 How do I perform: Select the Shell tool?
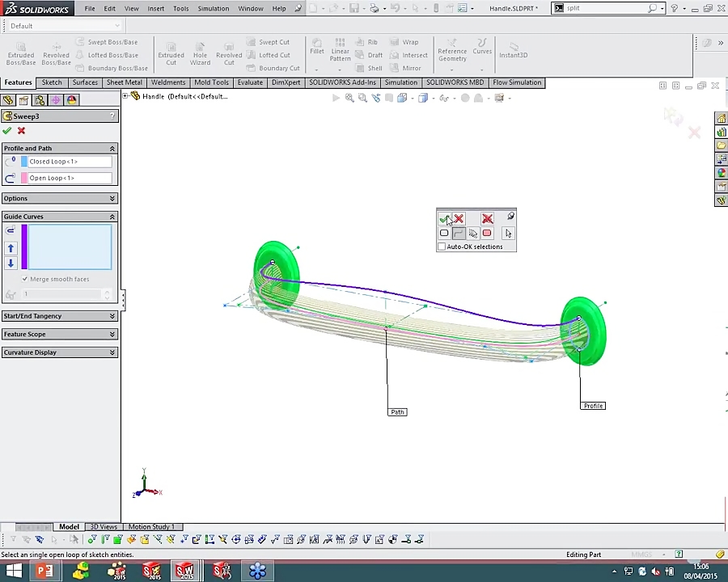pyautogui.click(x=375, y=68)
